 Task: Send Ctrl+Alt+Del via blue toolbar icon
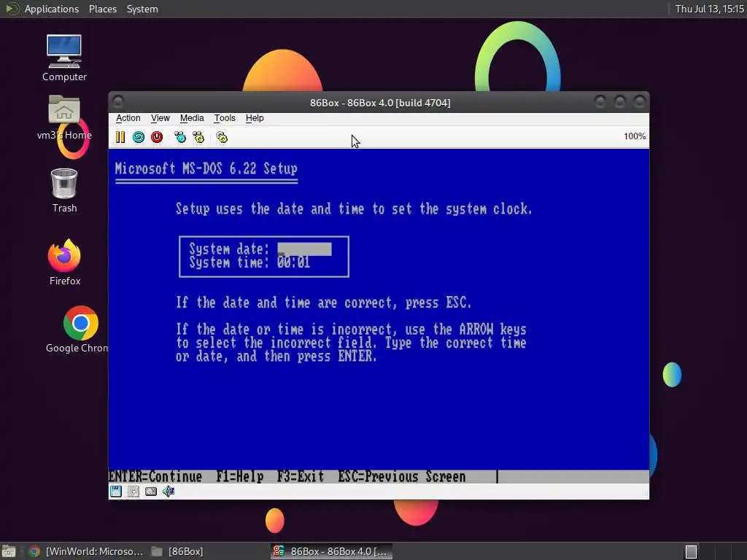pyautogui.click(x=180, y=137)
